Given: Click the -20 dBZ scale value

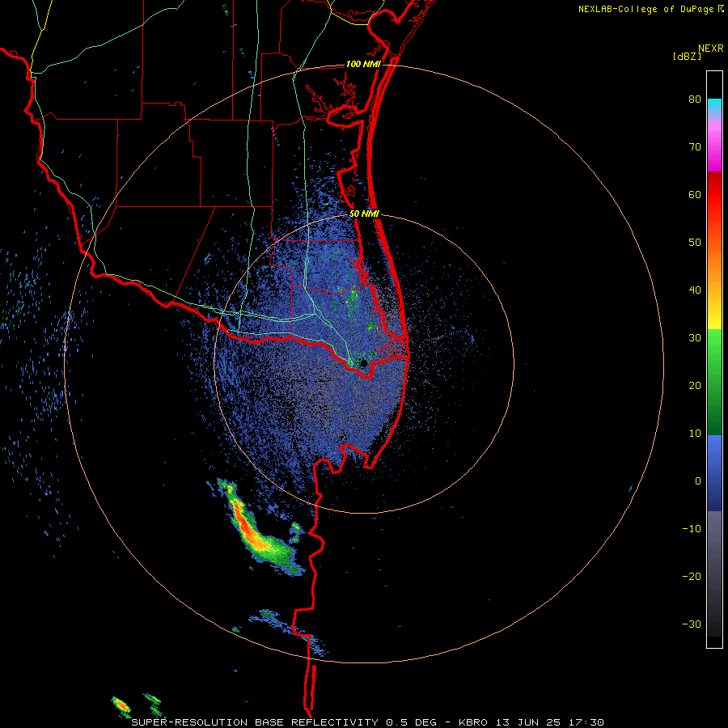Looking at the screenshot, I should [x=692, y=576].
